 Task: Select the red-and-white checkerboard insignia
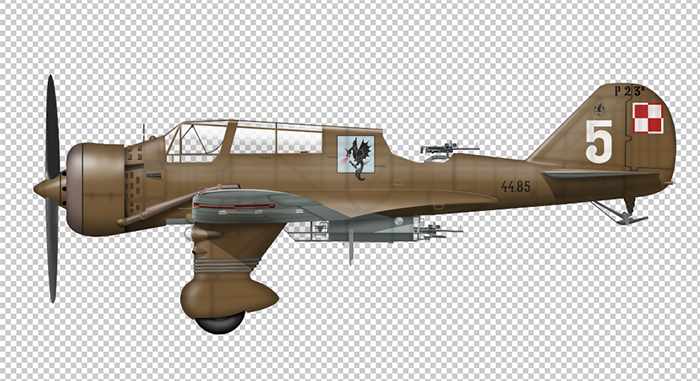click(x=648, y=118)
